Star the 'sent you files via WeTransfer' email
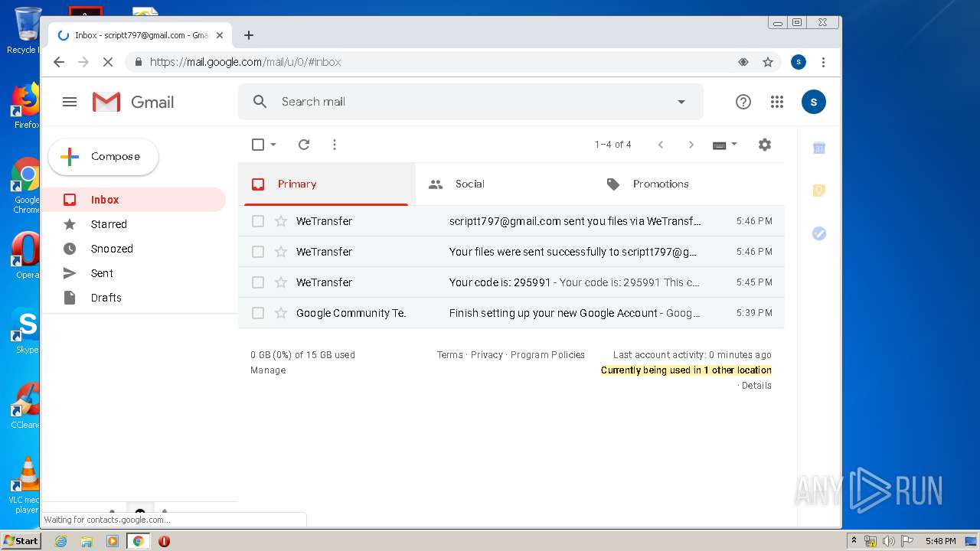Screen dimensions: 980x551 pos(281,221)
